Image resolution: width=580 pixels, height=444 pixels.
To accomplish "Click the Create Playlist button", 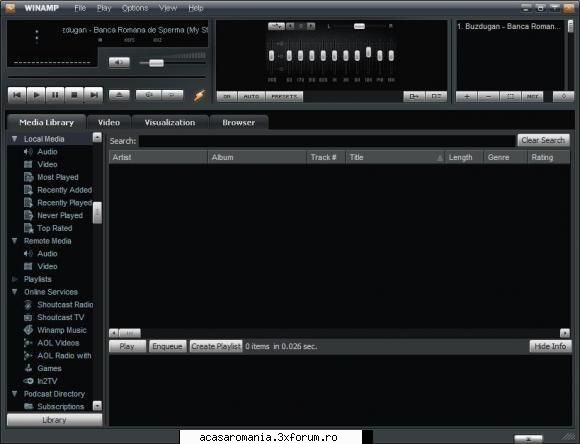I will tap(216, 346).
